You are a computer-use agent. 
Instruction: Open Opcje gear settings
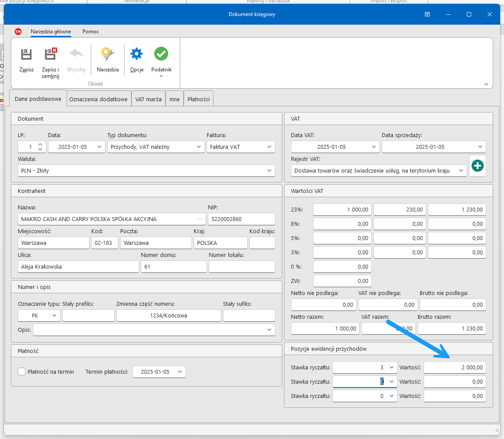(137, 54)
